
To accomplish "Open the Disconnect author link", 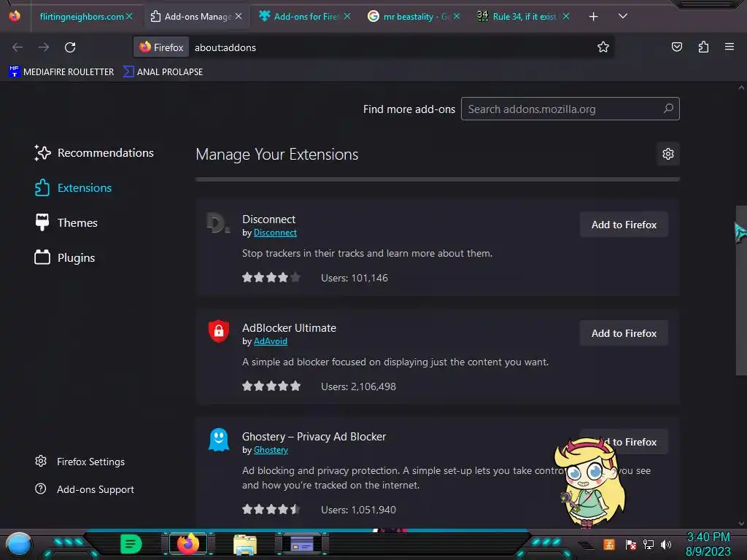I will point(275,233).
